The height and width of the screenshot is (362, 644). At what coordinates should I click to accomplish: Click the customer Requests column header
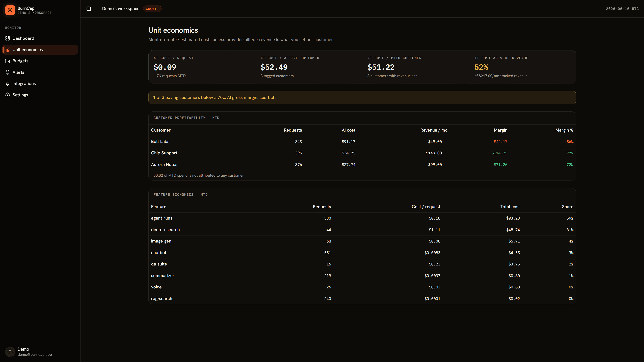click(293, 130)
